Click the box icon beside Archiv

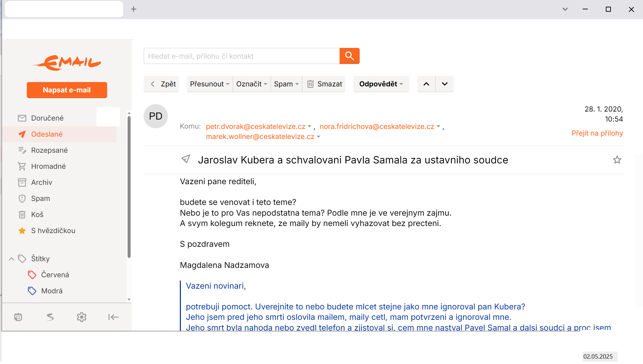[x=22, y=183]
